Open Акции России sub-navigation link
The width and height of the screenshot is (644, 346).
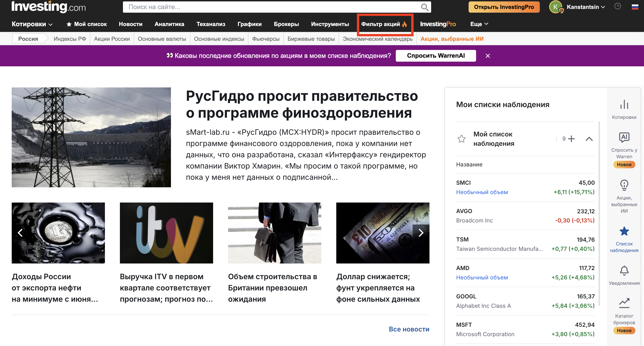click(112, 39)
